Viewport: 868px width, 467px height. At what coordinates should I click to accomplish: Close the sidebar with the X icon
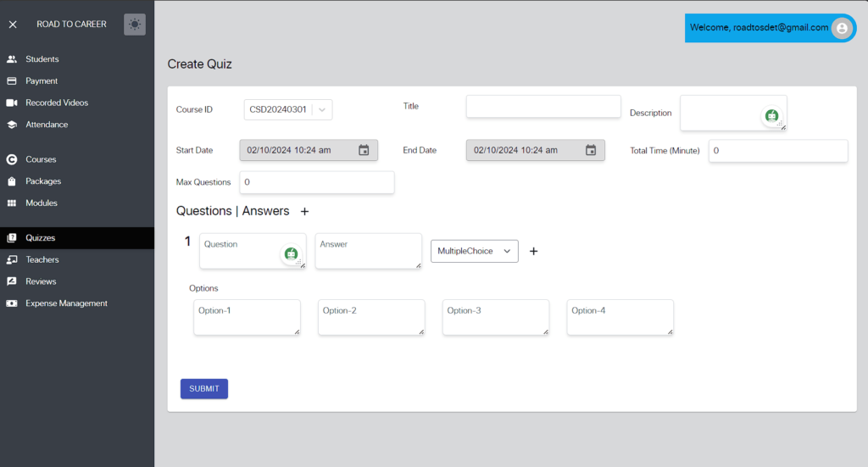tap(13, 25)
